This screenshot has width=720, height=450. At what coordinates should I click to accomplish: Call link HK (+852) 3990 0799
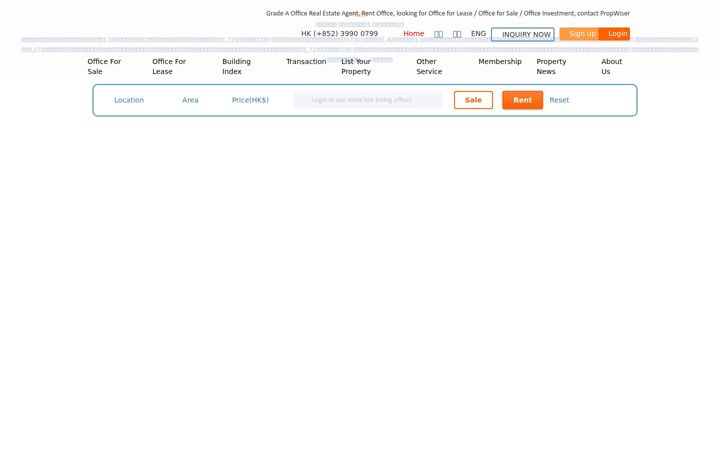[x=339, y=34]
